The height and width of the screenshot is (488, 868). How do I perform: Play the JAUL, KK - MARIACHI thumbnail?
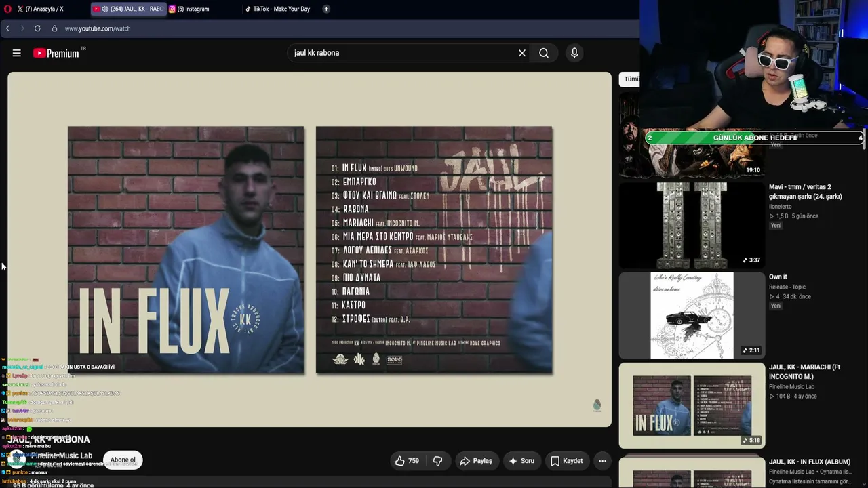(x=692, y=406)
